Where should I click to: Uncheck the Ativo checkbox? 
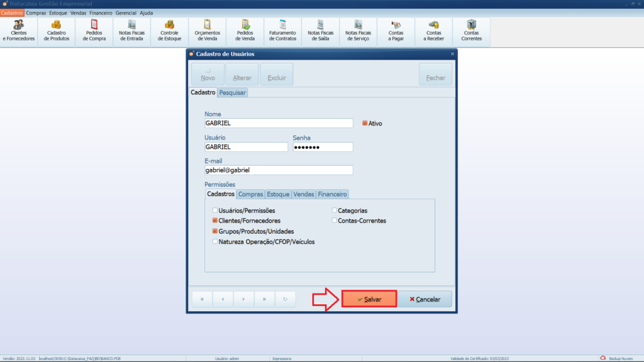[365, 124]
